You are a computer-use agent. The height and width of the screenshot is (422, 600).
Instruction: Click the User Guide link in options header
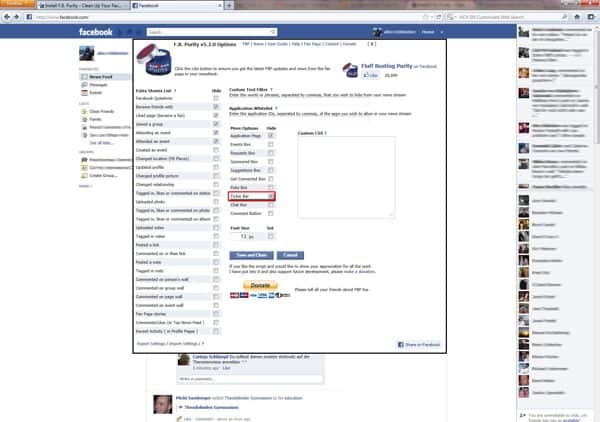[277, 44]
